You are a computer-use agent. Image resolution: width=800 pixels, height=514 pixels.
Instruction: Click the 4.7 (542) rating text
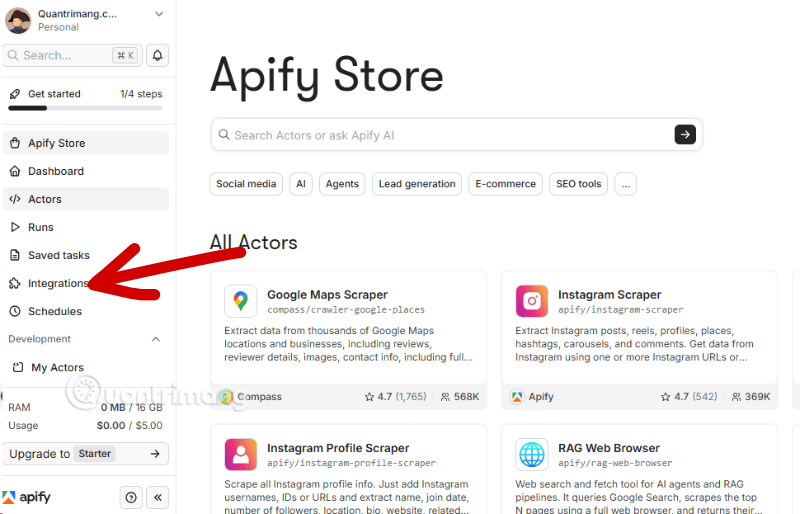coord(695,397)
